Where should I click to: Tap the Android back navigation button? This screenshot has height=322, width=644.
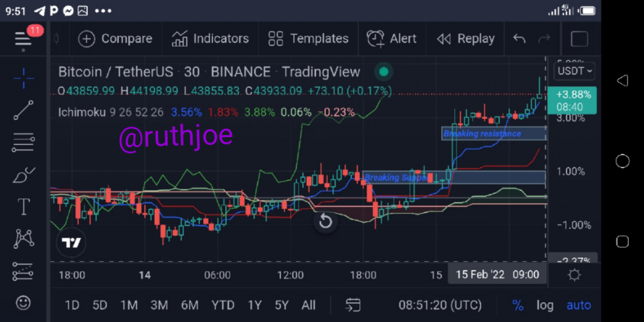pyautogui.click(x=622, y=80)
